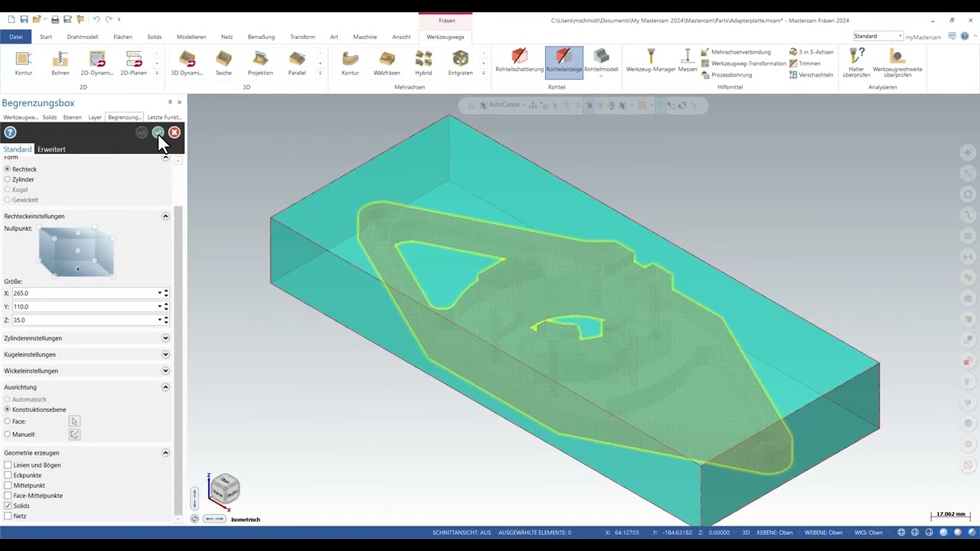Expand the Wickeleinstellungen section
The image size is (980, 551).
[165, 370]
